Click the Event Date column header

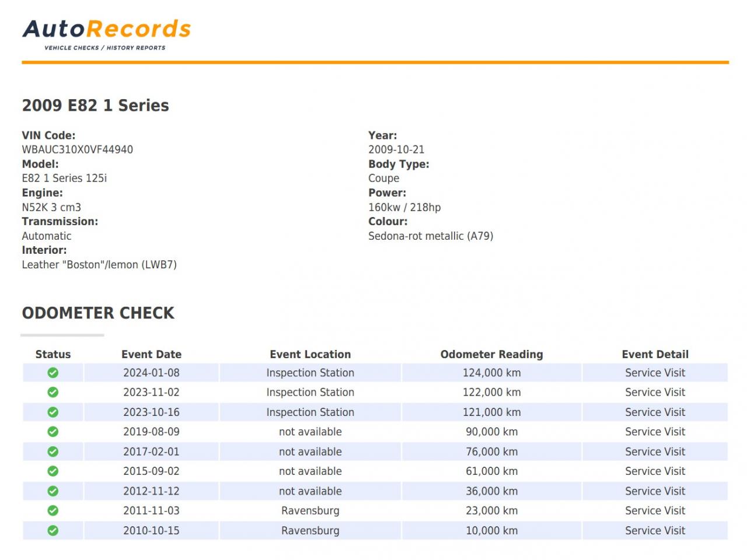pos(151,354)
